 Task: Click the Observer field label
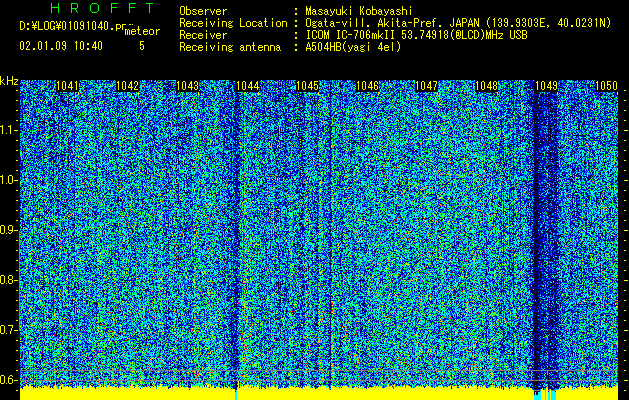click(203, 11)
